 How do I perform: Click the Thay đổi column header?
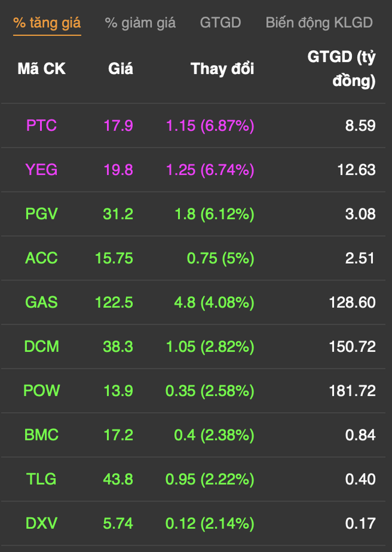click(x=222, y=69)
